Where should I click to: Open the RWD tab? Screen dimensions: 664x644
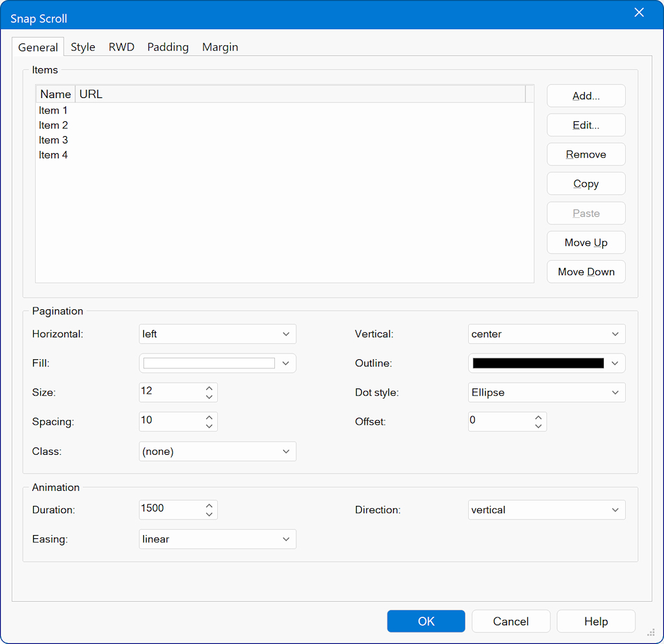click(x=121, y=47)
